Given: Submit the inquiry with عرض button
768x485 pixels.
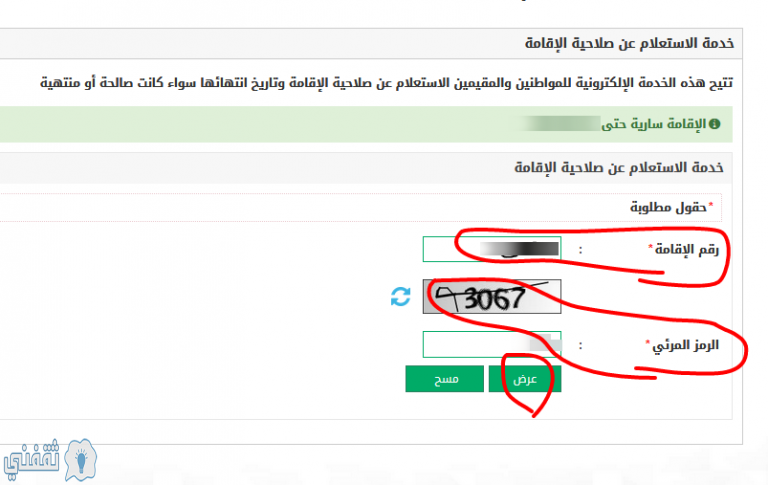Looking at the screenshot, I should click(525, 379).
